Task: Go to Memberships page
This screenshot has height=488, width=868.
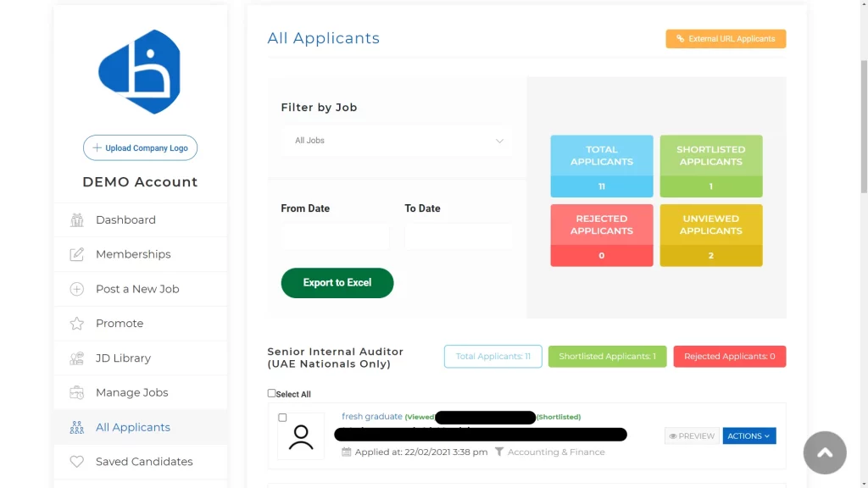Action: point(140,254)
